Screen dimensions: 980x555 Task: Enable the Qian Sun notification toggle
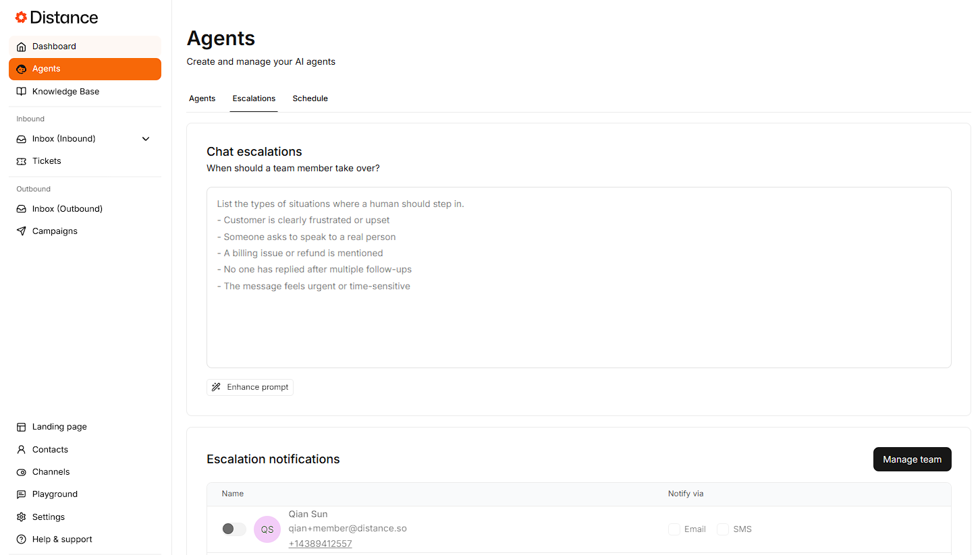(x=234, y=529)
